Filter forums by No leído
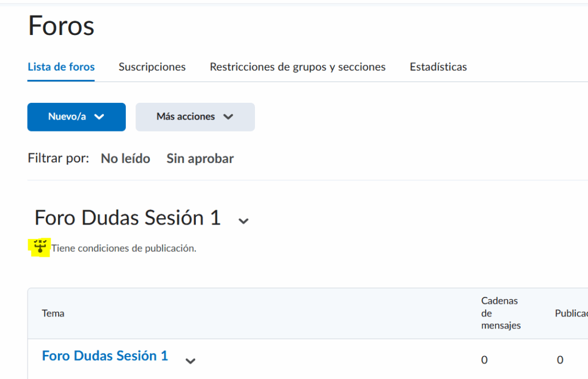This screenshot has height=379, width=588. pos(125,158)
